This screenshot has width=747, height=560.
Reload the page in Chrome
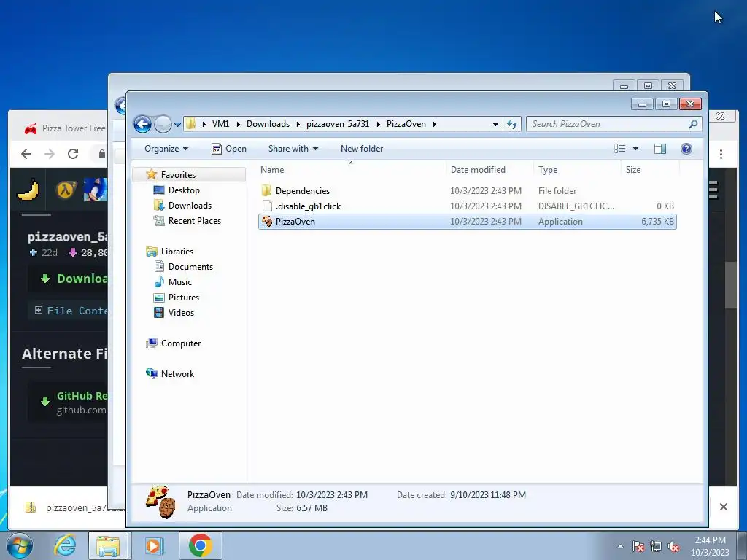pyautogui.click(x=73, y=154)
